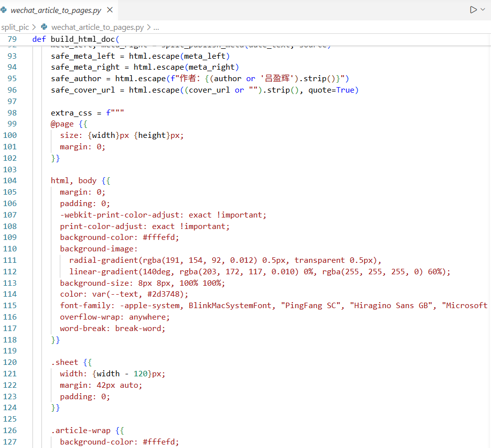Click background-image property on line 110
This screenshot has width=491, height=448.
click(97, 249)
